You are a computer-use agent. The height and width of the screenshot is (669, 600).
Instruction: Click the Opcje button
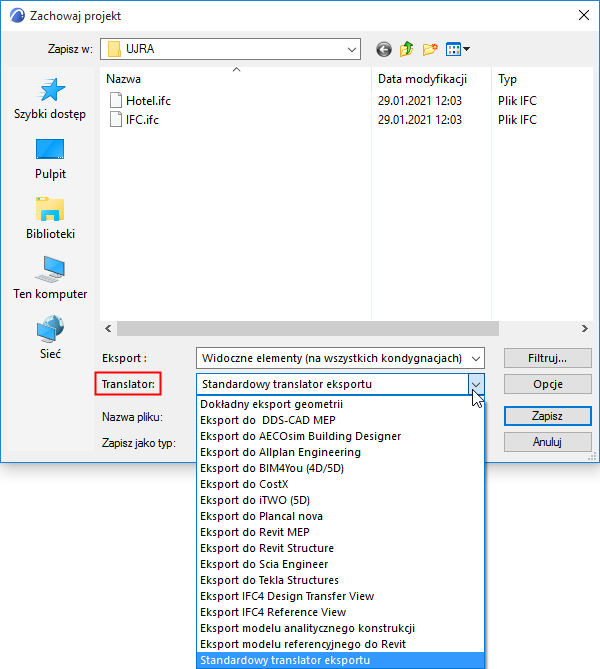click(x=548, y=384)
